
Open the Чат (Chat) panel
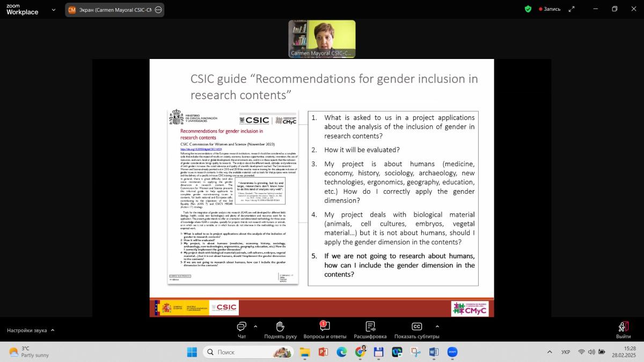tap(241, 328)
